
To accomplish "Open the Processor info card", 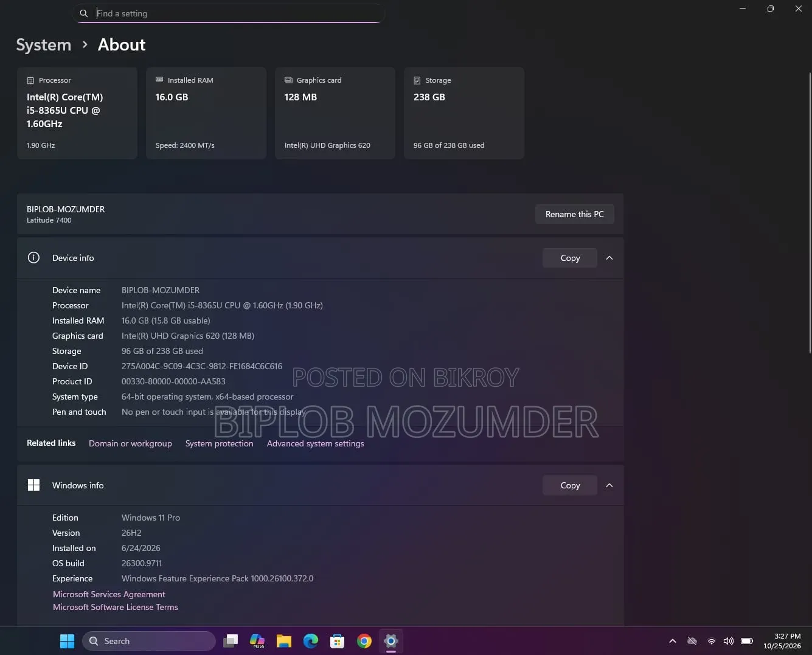I will pyautogui.click(x=77, y=113).
